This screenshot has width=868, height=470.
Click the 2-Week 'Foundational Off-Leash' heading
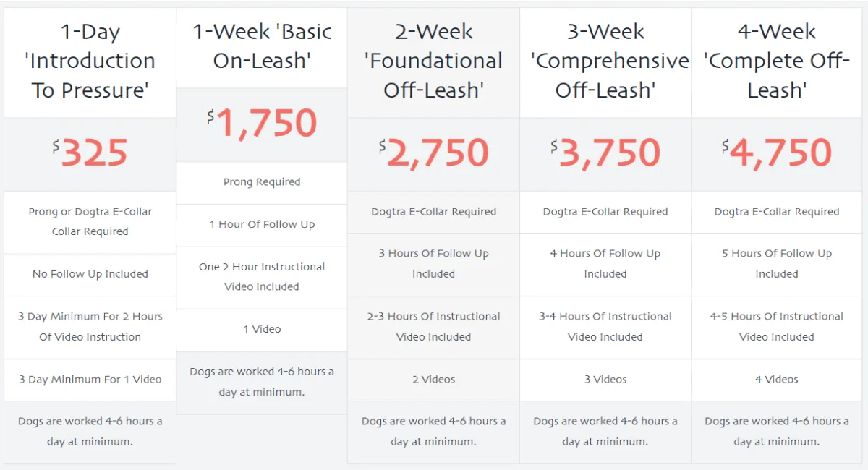click(x=433, y=61)
